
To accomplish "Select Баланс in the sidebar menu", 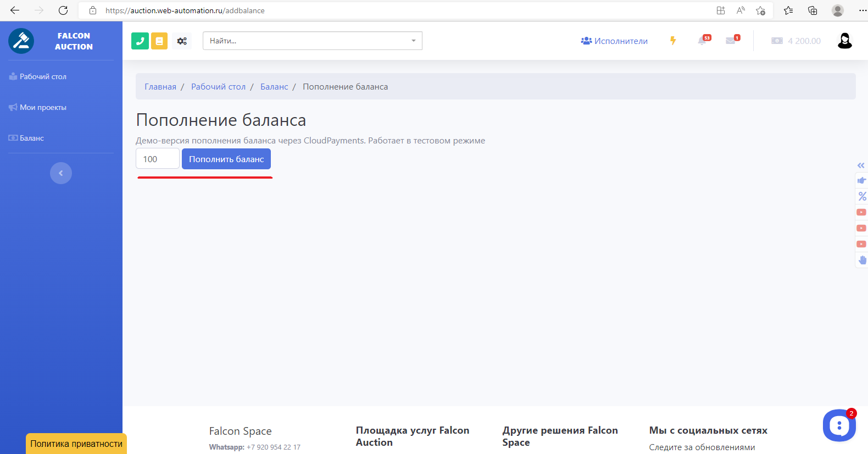I will pyautogui.click(x=31, y=138).
